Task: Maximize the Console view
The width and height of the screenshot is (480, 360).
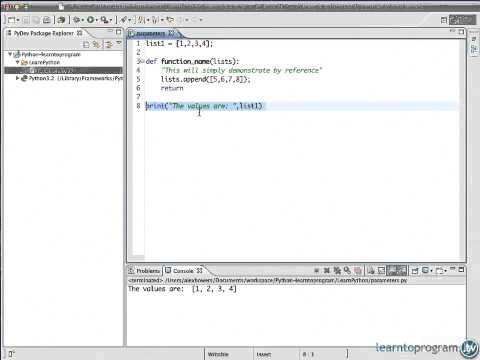Action: [x=461, y=269]
